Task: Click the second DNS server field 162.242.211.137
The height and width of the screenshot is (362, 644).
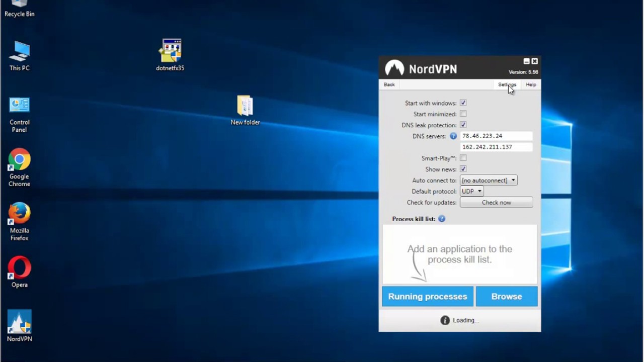Action: (x=496, y=147)
